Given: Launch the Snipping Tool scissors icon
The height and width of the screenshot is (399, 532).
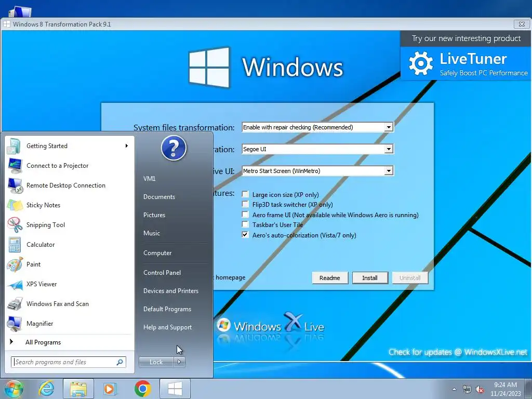Looking at the screenshot, I should click(15, 225).
